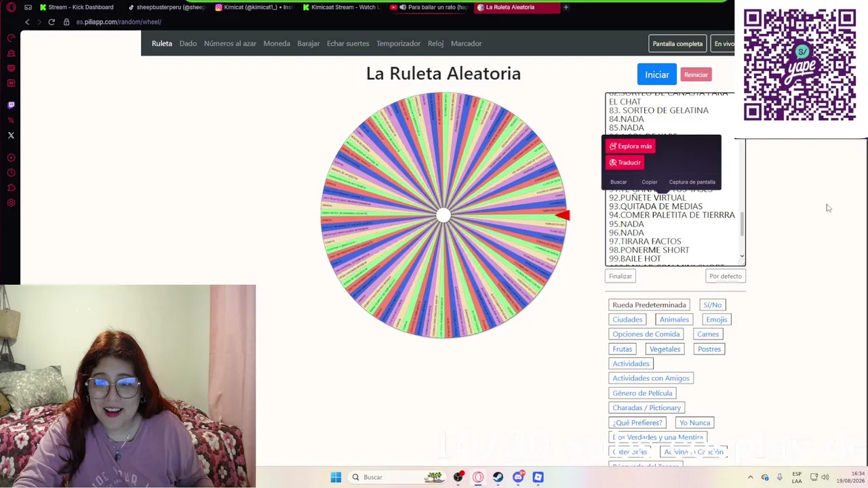868x488 pixels.
Task: Open a new browser tab
Action: point(566,7)
